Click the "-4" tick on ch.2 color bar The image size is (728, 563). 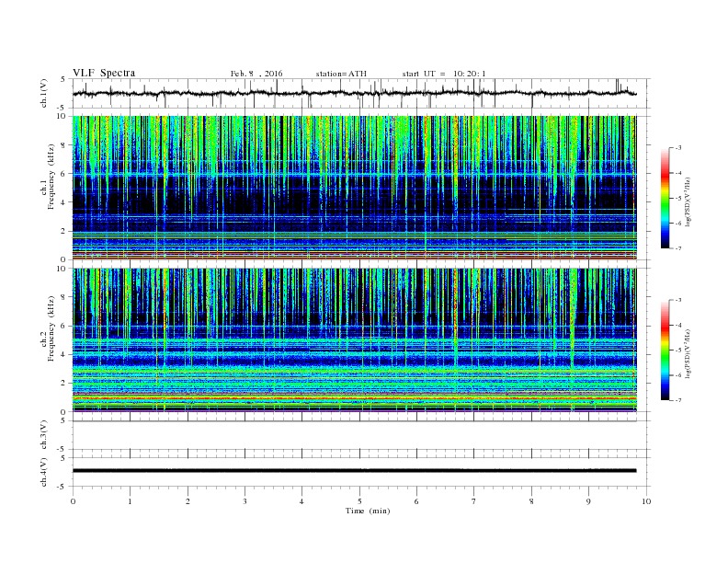click(677, 325)
